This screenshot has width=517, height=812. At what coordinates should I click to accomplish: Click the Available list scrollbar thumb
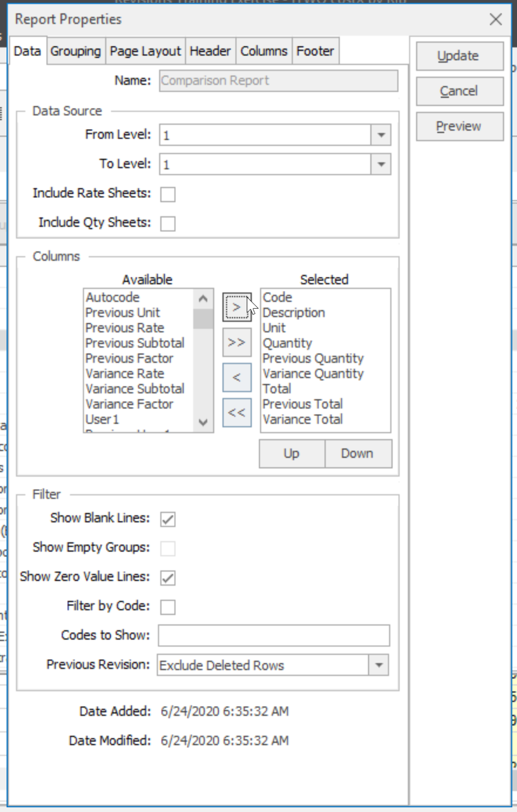(x=203, y=319)
